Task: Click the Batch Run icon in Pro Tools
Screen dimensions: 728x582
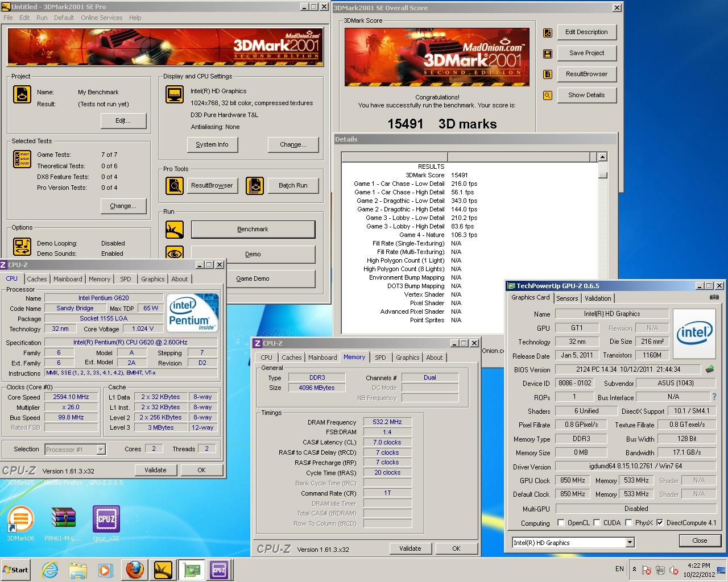Action: (255, 186)
